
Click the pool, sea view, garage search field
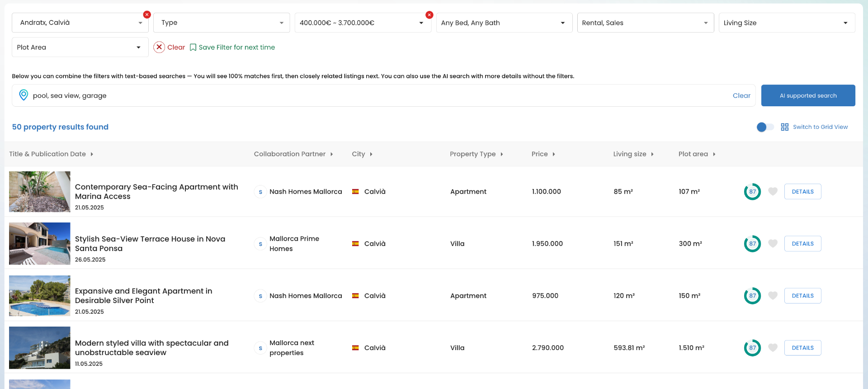tap(380, 95)
